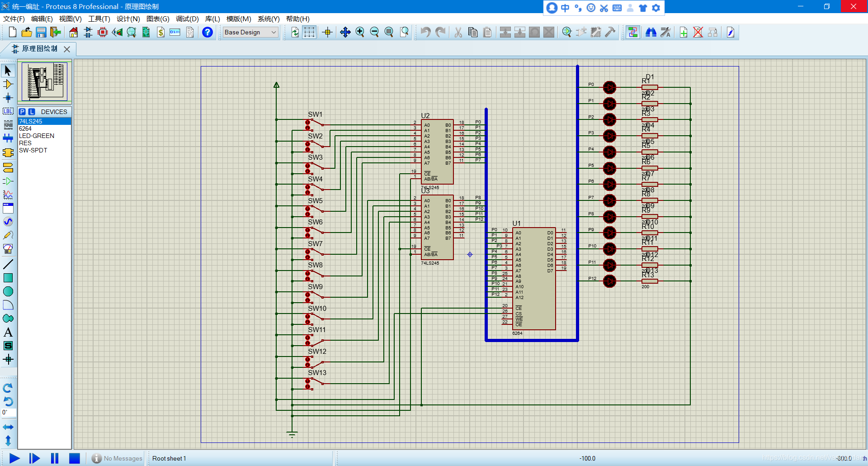
Task: Select the Generator Mode tool
Action: [8, 222]
